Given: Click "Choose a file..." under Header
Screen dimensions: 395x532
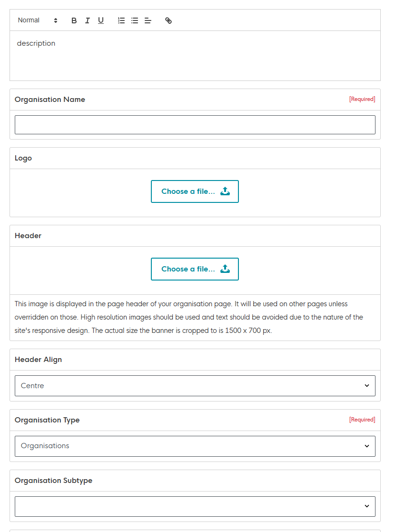Looking at the screenshot, I should (x=188, y=269).
